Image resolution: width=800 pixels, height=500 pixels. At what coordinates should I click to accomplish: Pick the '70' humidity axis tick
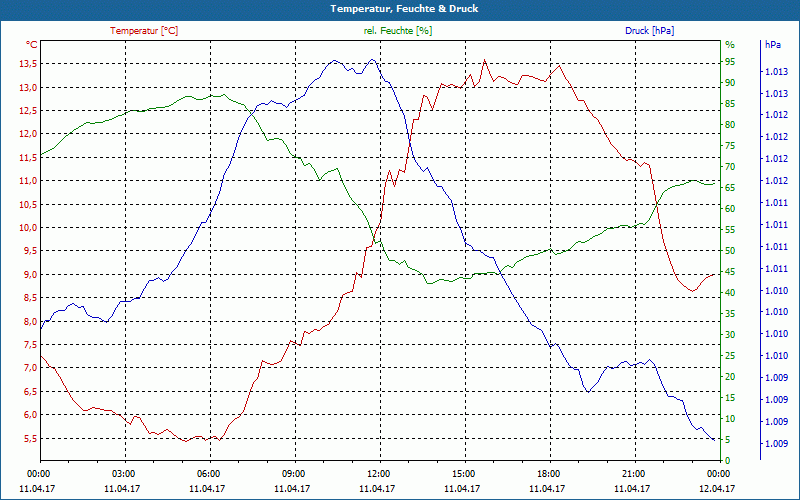[x=730, y=167]
